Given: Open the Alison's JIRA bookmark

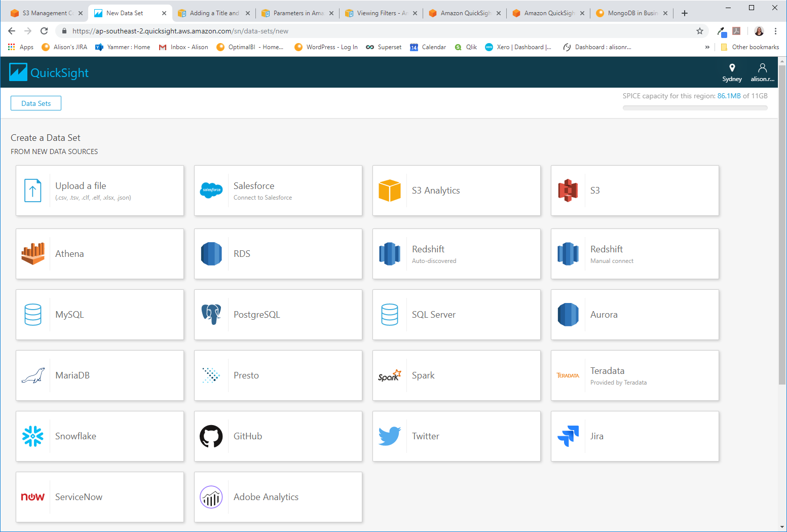Looking at the screenshot, I should 64,47.
